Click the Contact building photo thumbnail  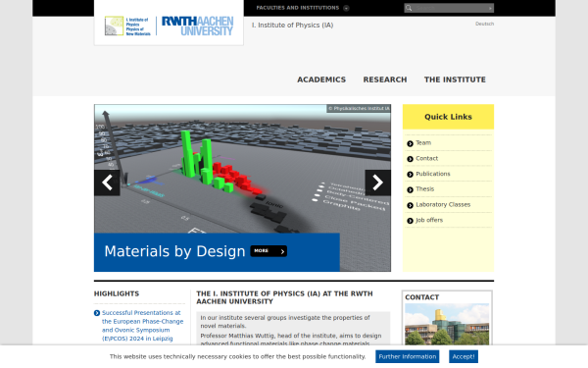click(x=447, y=324)
